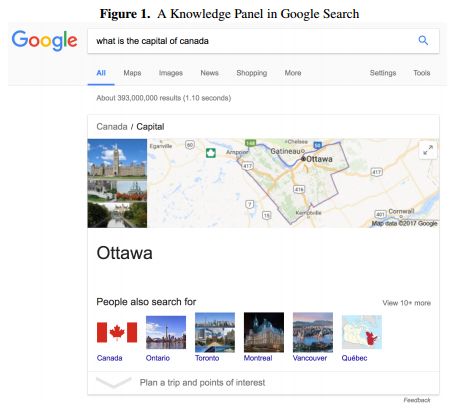Click into the search query input field
This screenshot has height=418, width=462.
click(x=253, y=41)
